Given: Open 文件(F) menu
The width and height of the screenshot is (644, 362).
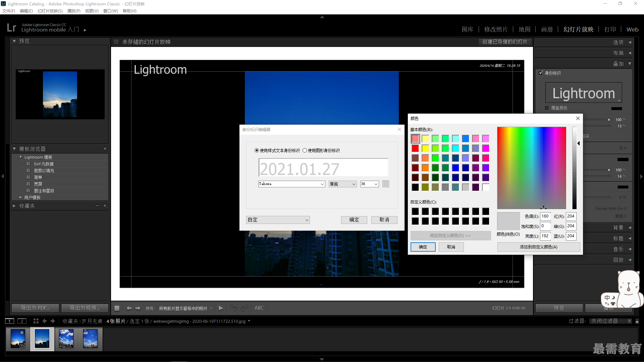Looking at the screenshot, I should pos(9,11).
